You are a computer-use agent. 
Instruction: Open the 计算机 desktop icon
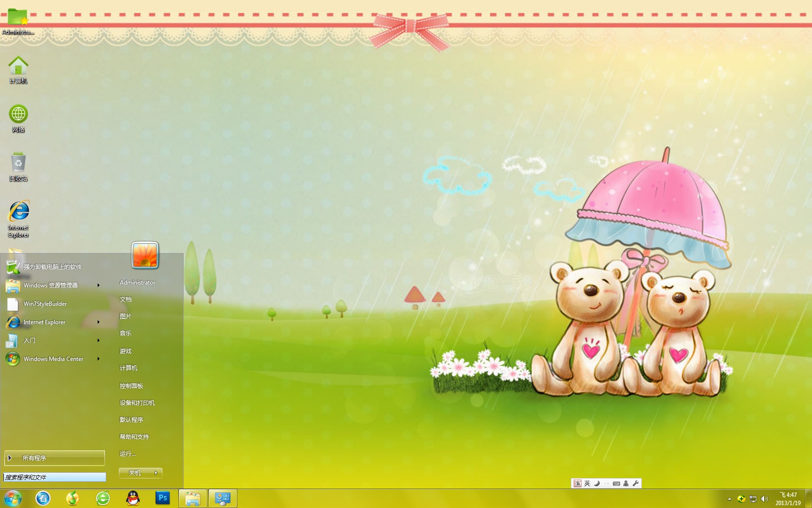[18, 70]
